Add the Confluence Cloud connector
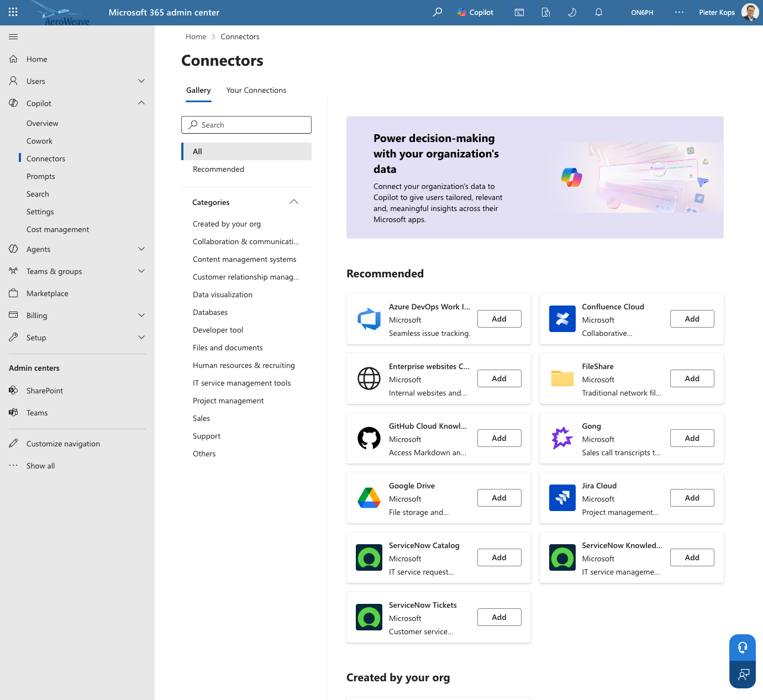This screenshot has width=763, height=700. click(x=692, y=319)
